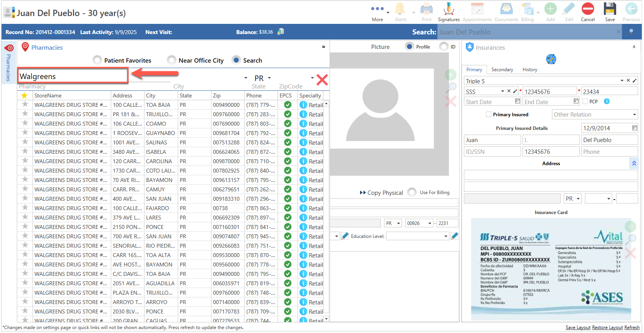The height and width of the screenshot is (333, 644).
Task: Expand the pharmacy State PR dropdown
Action: [x=269, y=77]
